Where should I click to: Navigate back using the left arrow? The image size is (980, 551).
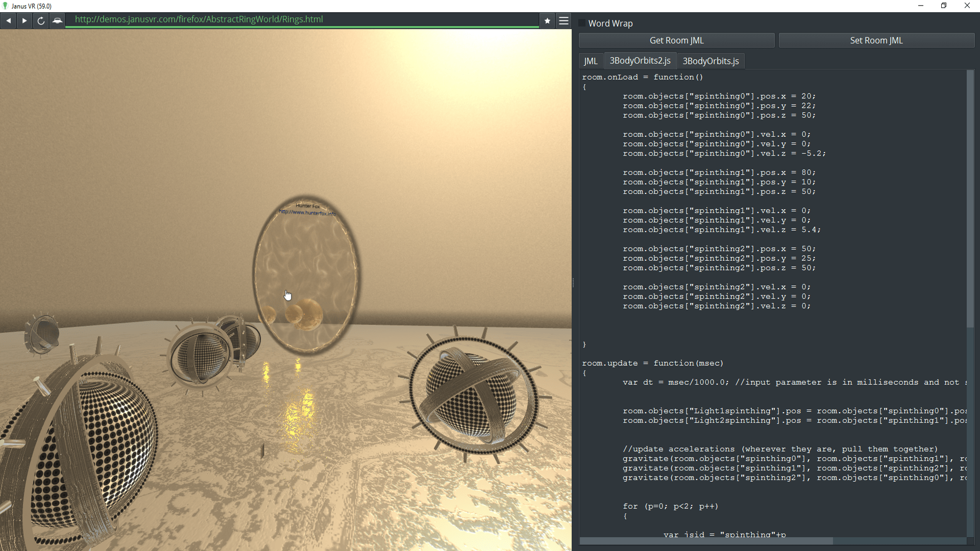click(x=8, y=20)
